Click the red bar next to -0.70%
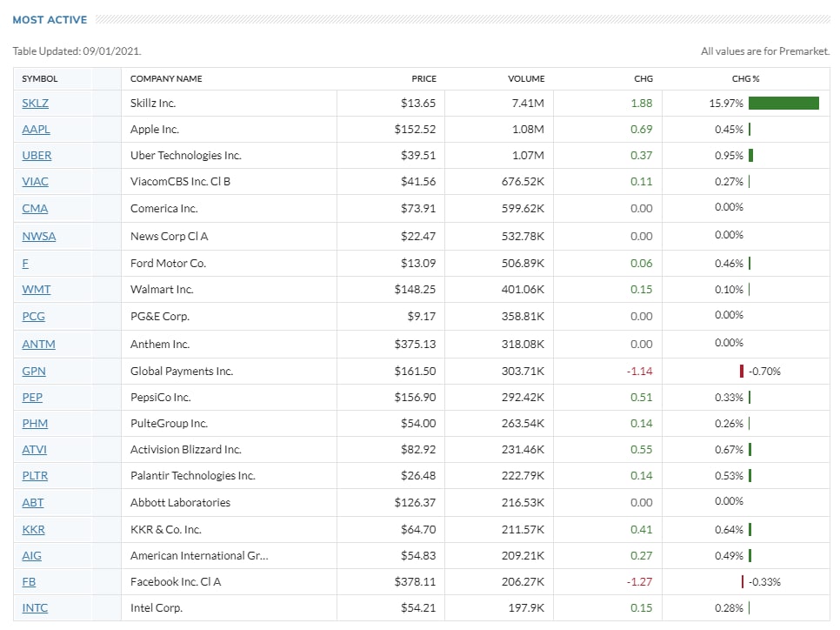The width and height of the screenshot is (840, 630). 742,371
